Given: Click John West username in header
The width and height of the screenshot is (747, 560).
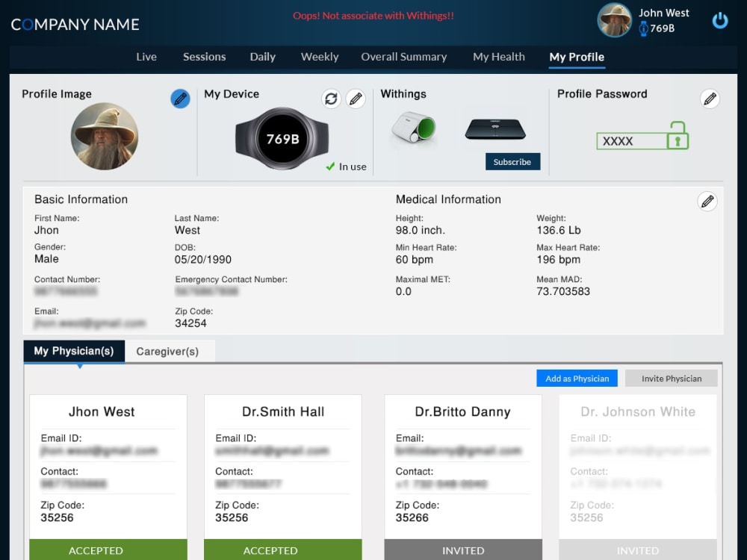Looking at the screenshot, I should pyautogui.click(x=663, y=13).
